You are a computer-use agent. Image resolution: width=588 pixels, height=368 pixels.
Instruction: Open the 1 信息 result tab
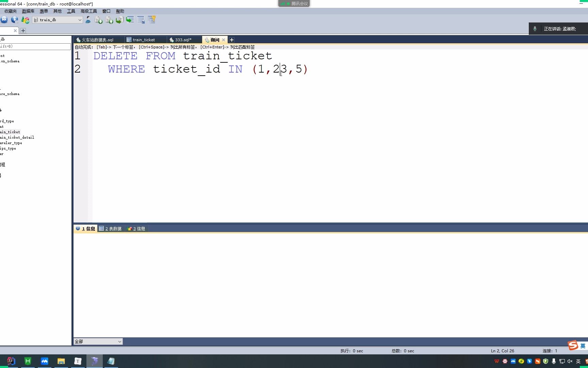click(x=86, y=229)
